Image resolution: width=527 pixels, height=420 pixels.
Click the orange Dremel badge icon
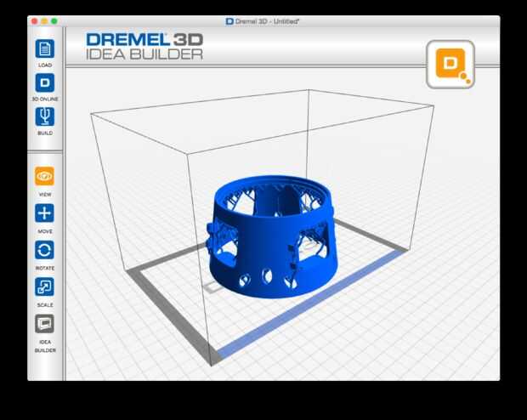[450, 65]
